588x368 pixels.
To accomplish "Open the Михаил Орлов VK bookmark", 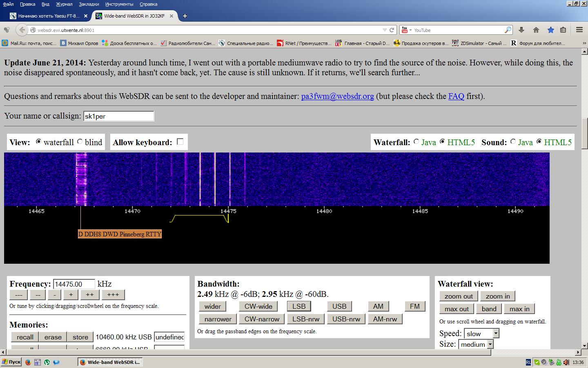I will (79, 43).
